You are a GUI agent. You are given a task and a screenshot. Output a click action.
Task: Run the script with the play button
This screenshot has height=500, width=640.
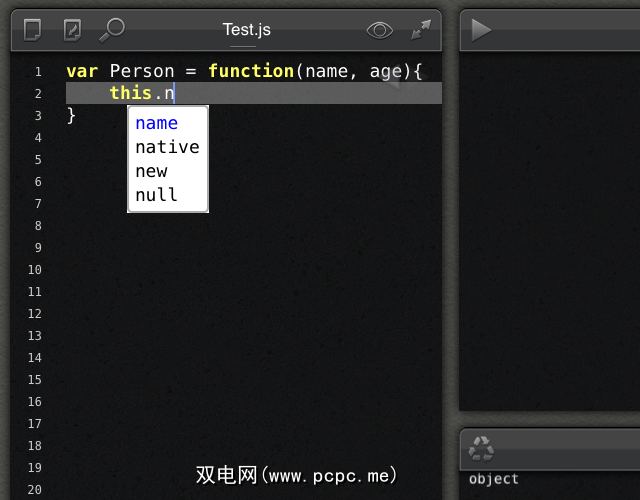click(481, 30)
